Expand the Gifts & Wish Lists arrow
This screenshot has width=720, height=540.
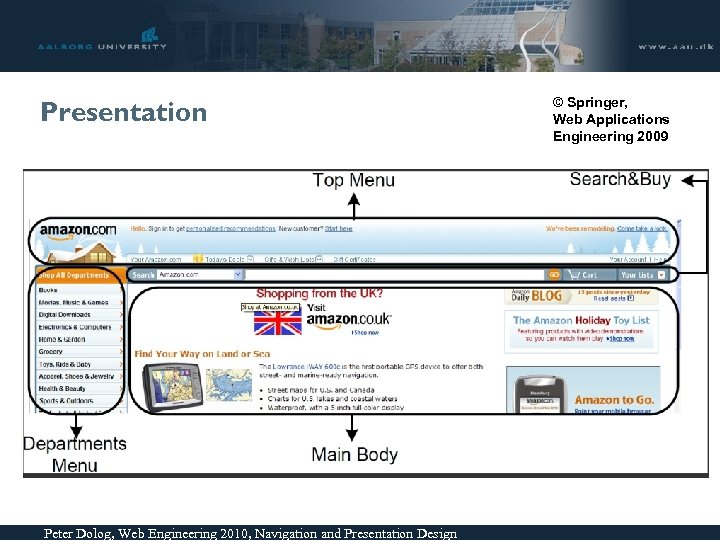tap(320, 259)
